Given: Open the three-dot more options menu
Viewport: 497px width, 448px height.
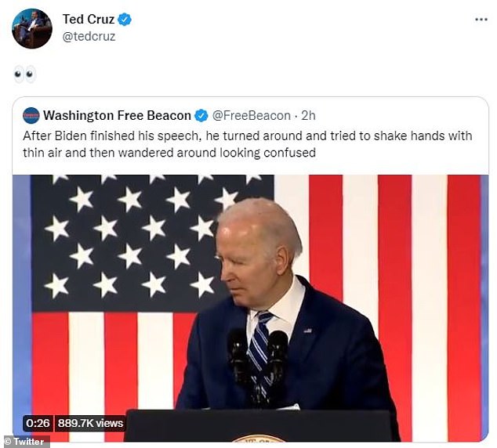Looking at the screenshot, I should click(x=481, y=20).
